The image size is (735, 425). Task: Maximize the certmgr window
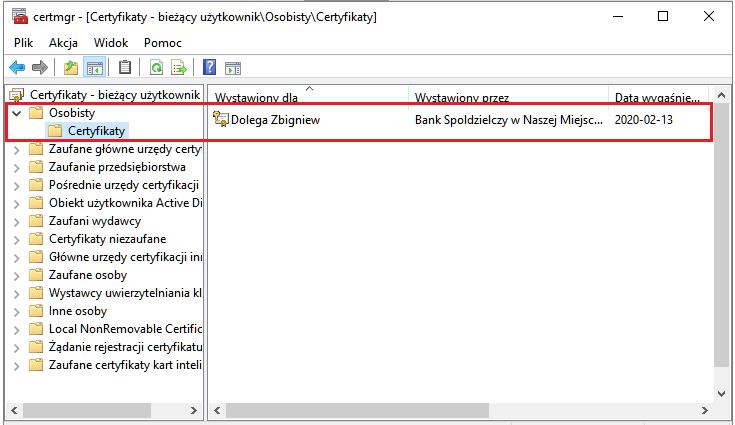click(663, 16)
